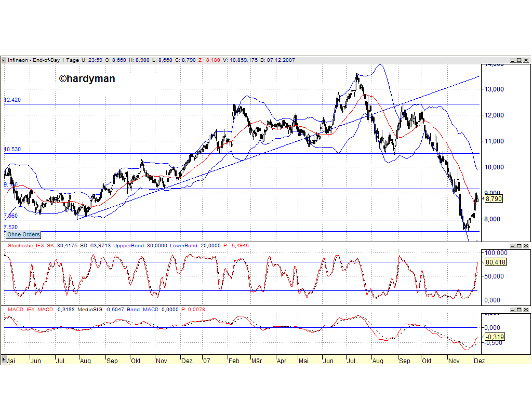
Task: Select the 12.420 resistance line label
Action: tap(11, 99)
